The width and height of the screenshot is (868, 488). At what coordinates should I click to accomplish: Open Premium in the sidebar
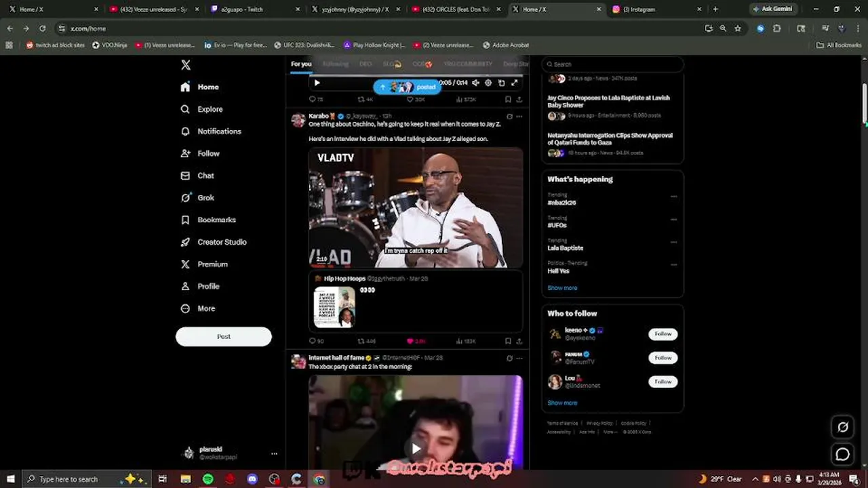pyautogui.click(x=204, y=264)
